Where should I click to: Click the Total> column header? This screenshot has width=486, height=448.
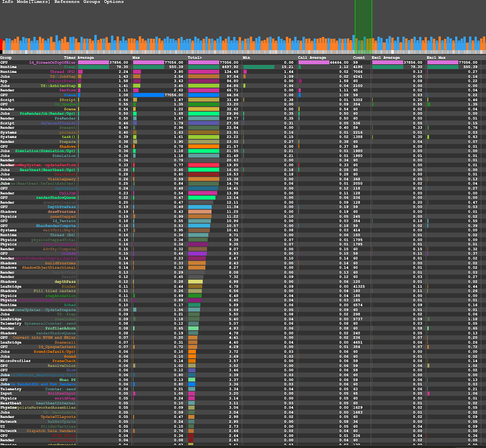(194, 58)
